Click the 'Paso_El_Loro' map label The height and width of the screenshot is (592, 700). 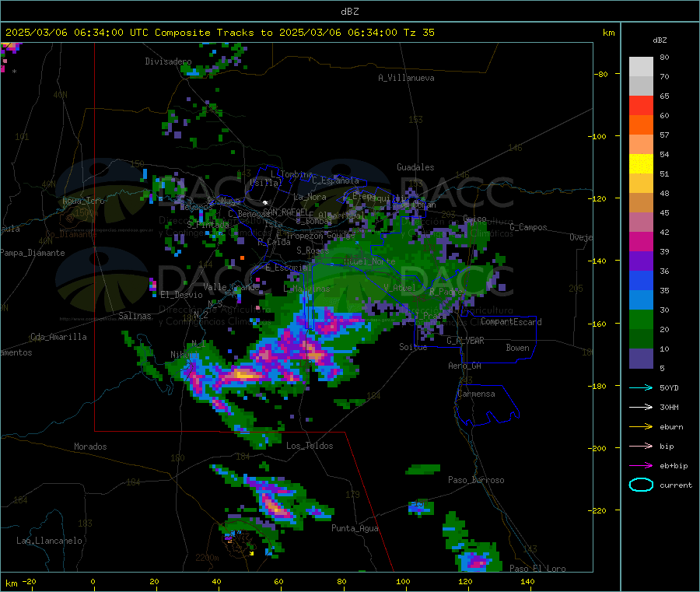[537, 569]
